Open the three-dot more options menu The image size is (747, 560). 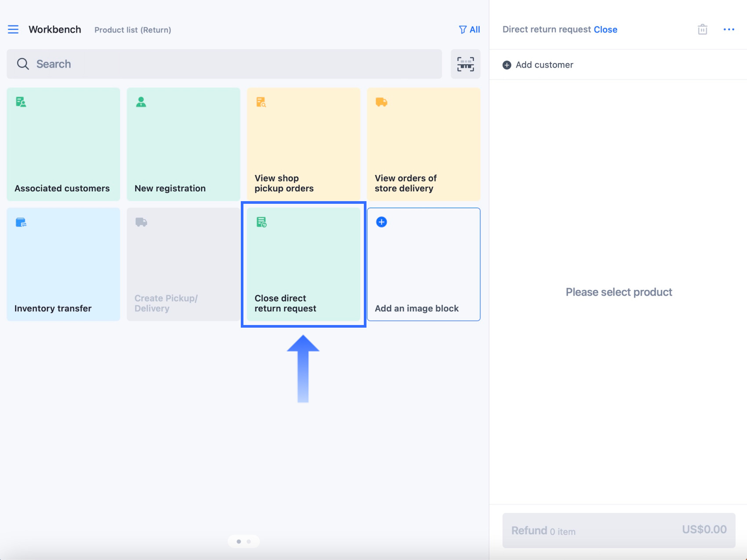729,29
